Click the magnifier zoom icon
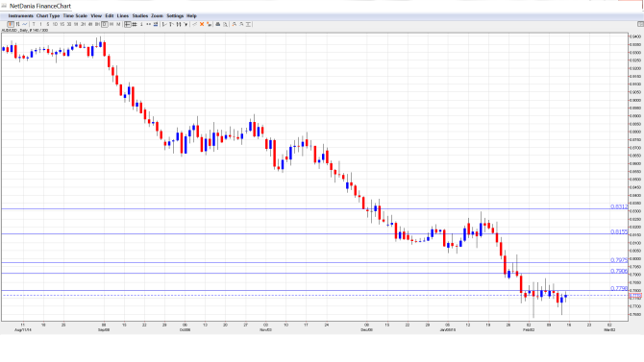 [225, 24]
